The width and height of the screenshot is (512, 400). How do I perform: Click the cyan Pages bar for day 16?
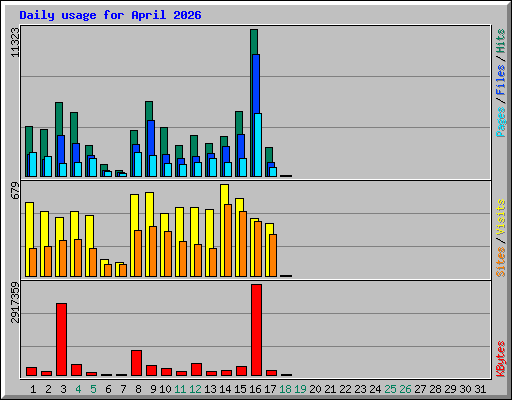[x=258, y=145]
